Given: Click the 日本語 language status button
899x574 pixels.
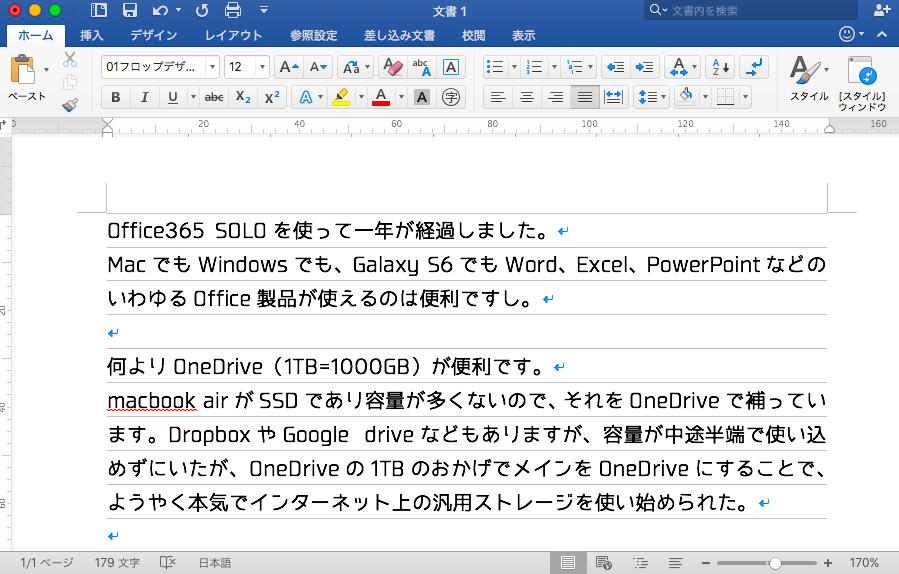Looking at the screenshot, I should 214,563.
